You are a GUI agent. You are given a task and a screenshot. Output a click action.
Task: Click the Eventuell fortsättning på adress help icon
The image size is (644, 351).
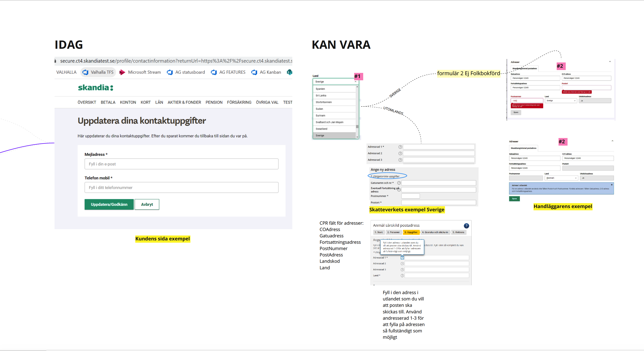tap(399, 190)
